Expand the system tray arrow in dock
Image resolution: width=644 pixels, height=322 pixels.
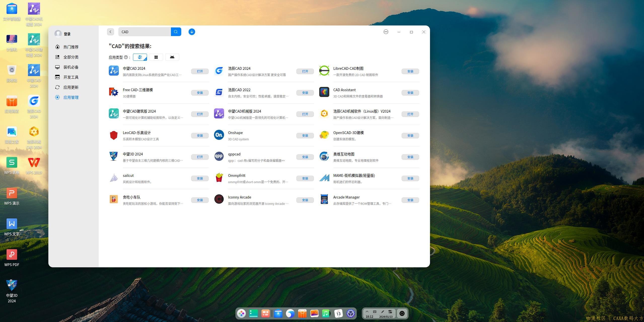coord(367,312)
